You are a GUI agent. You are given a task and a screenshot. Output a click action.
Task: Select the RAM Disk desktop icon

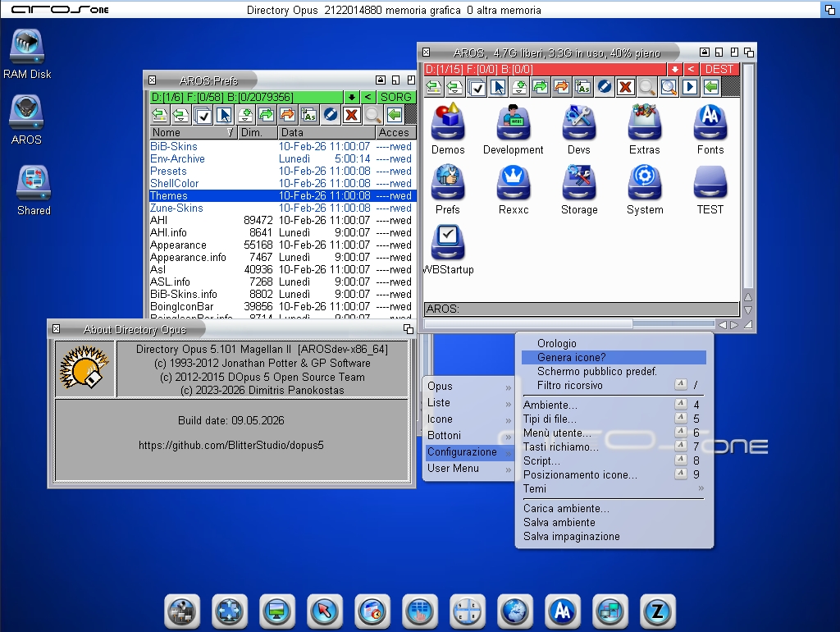pyautogui.click(x=27, y=53)
